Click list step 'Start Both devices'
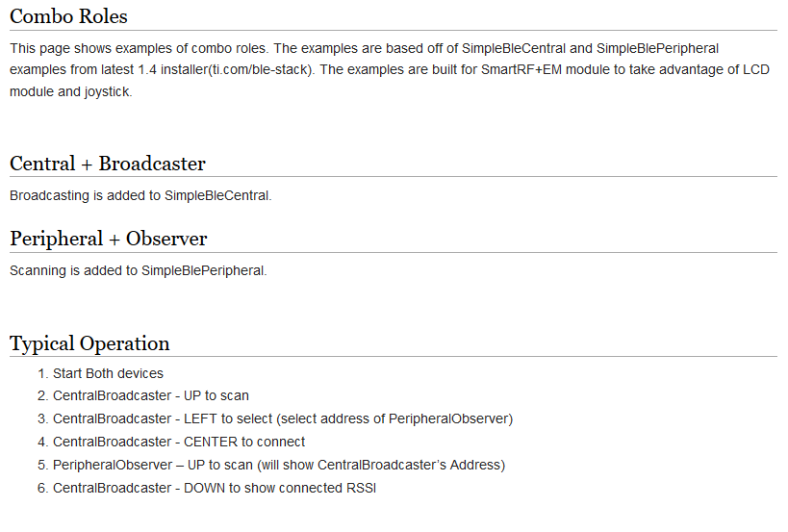 coord(108,373)
